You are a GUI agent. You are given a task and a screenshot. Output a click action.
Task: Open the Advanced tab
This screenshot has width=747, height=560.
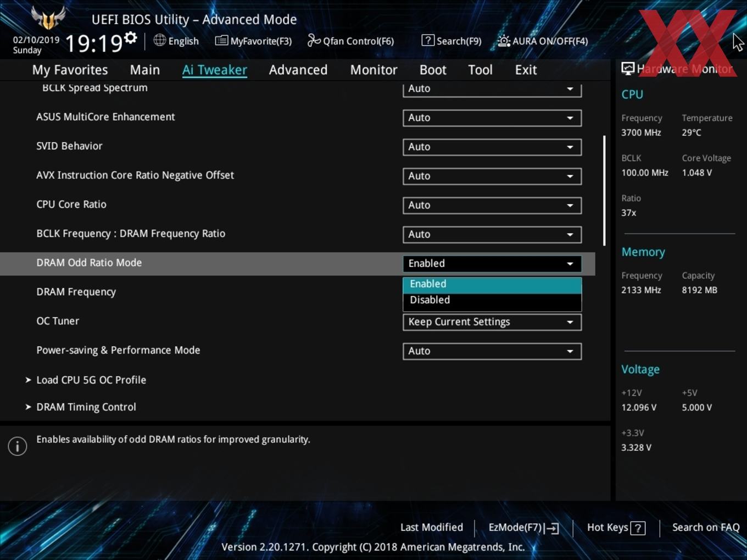pyautogui.click(x=298, y=70)
